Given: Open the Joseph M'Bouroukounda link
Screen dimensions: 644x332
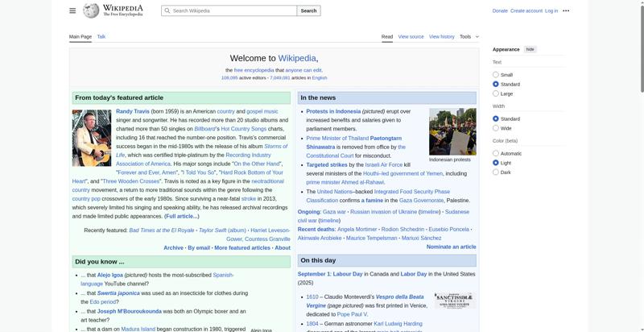Looking at the screenshot, I should click(x=130, y=312).
